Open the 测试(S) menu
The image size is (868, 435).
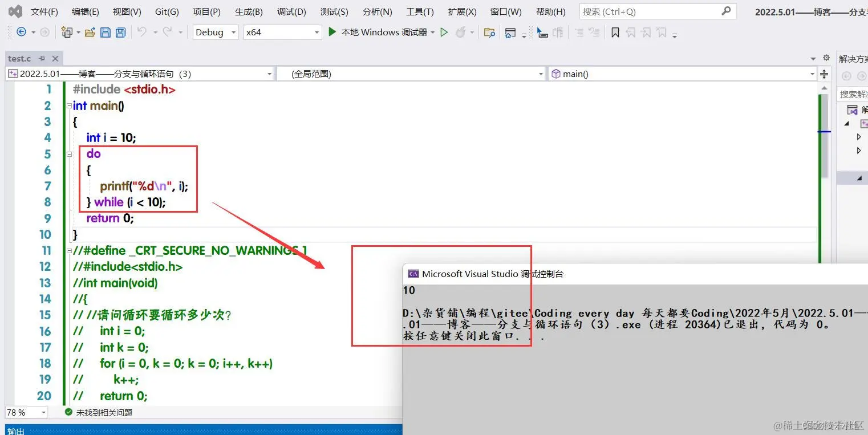pyautogui.click(x=334, y=11)
